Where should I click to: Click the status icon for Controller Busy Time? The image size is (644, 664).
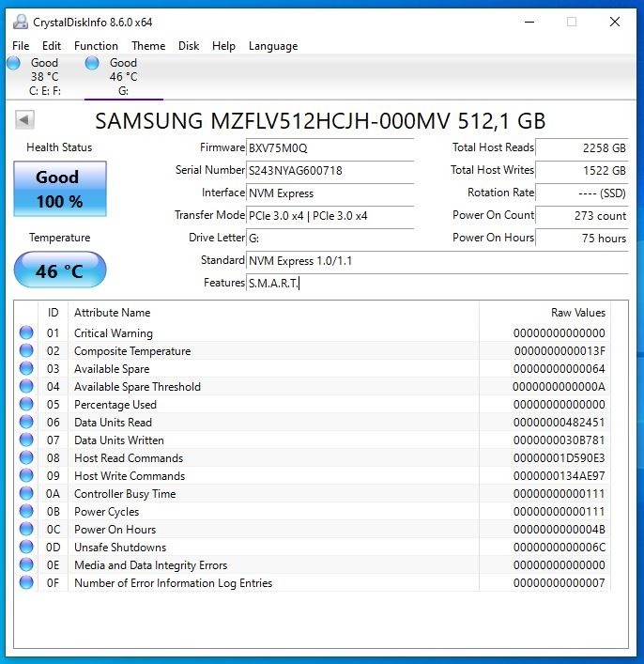26,493
